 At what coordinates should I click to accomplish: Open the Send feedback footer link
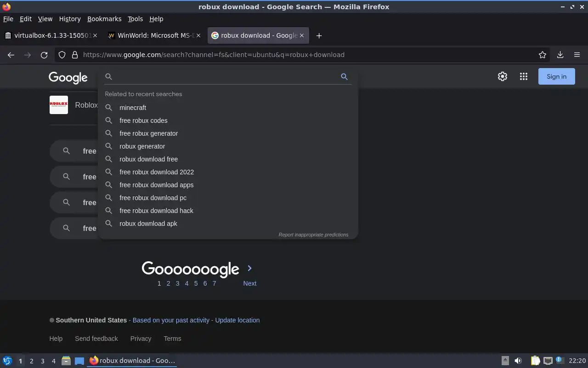[x=96, y=339]
